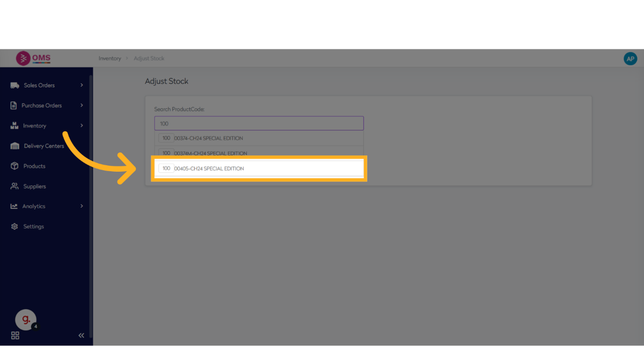The image size is (644, 362).
Task: Click the Suppliers people icon
Action: click(14, 186)
